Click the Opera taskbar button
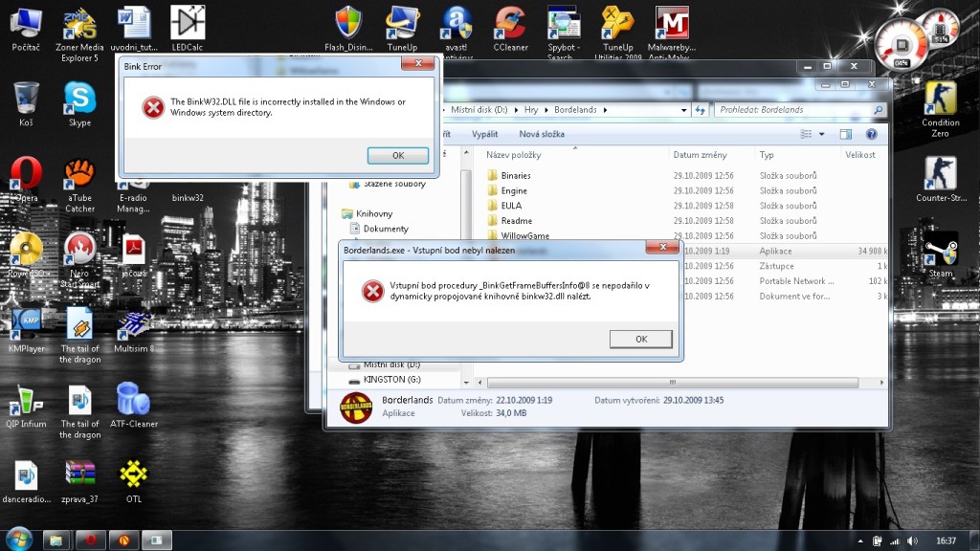Screen dimensions: 980x551 [90, 540]
